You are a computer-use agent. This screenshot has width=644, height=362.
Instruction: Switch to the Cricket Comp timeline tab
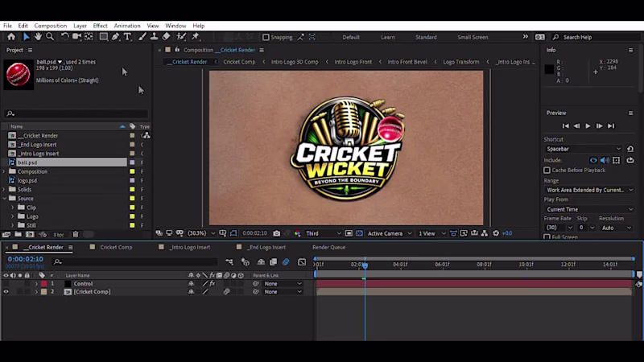[x=116, y=247]
